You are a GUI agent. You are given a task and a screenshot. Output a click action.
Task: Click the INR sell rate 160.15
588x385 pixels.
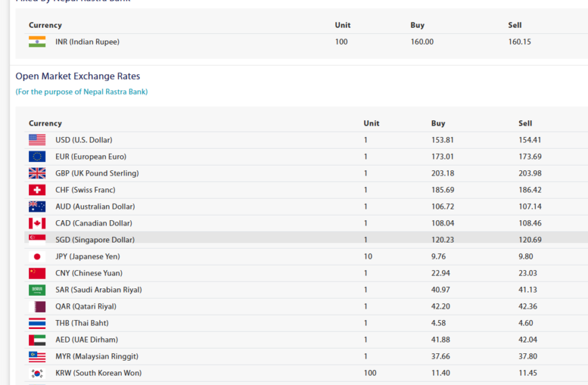[519, 42]
